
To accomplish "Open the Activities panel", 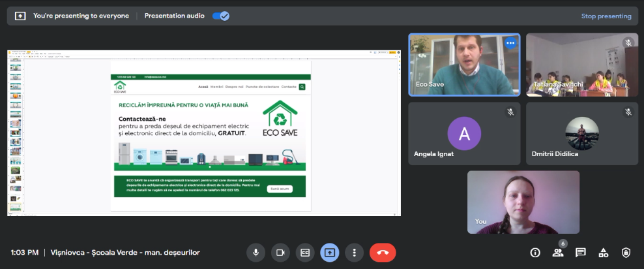I will tap(604, 253).
